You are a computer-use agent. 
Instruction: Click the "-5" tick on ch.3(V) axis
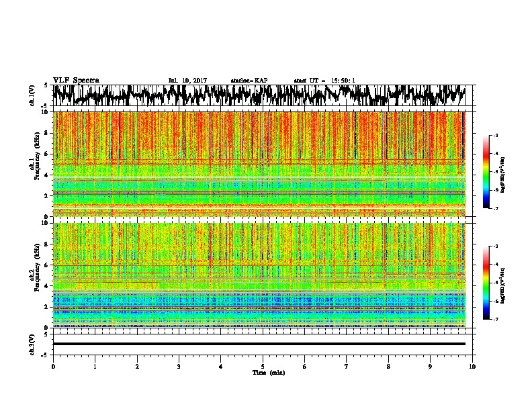pos(44,355)
